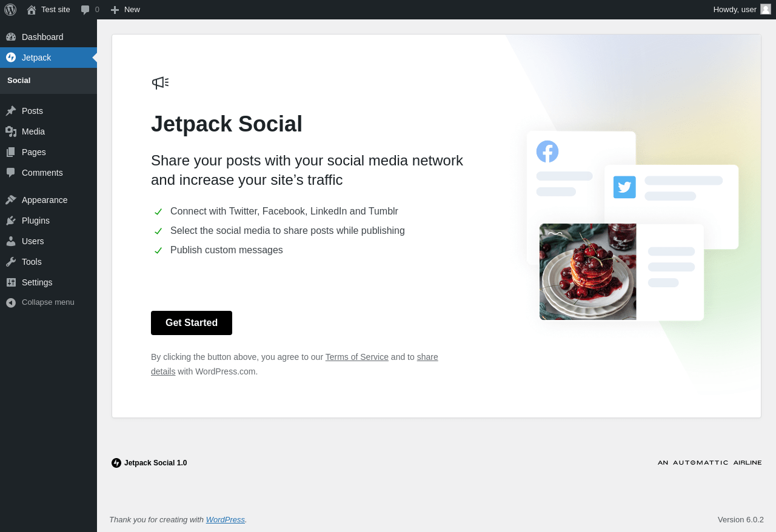Click the Jetpack Social 1.0 footer logo
The image size is (776, 532).
point(116,463)
